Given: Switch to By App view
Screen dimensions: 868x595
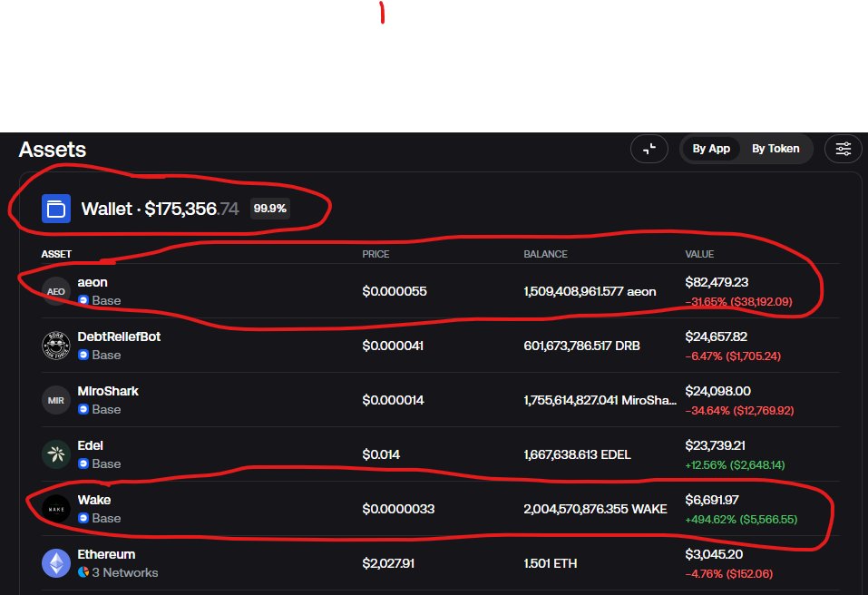Looking at the screenshot, I should point(711,149).
